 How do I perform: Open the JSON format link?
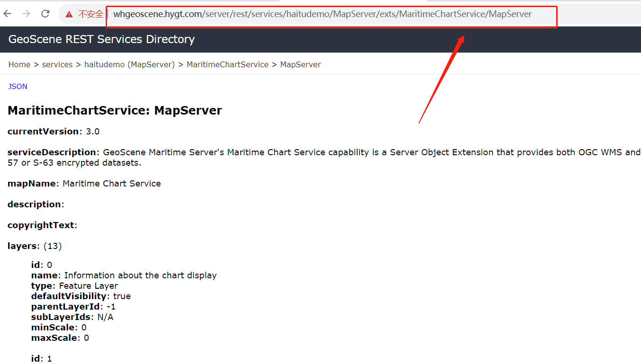(x=18, y=86)
